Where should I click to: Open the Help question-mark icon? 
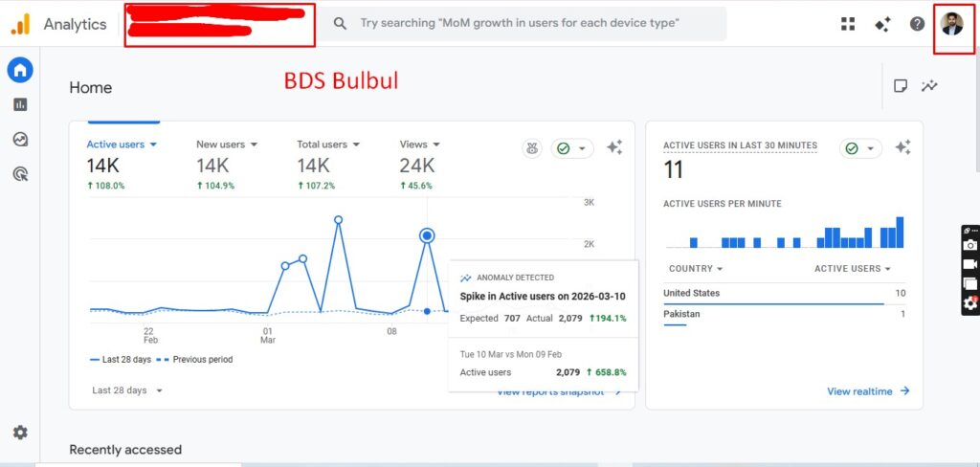(917, 24)
